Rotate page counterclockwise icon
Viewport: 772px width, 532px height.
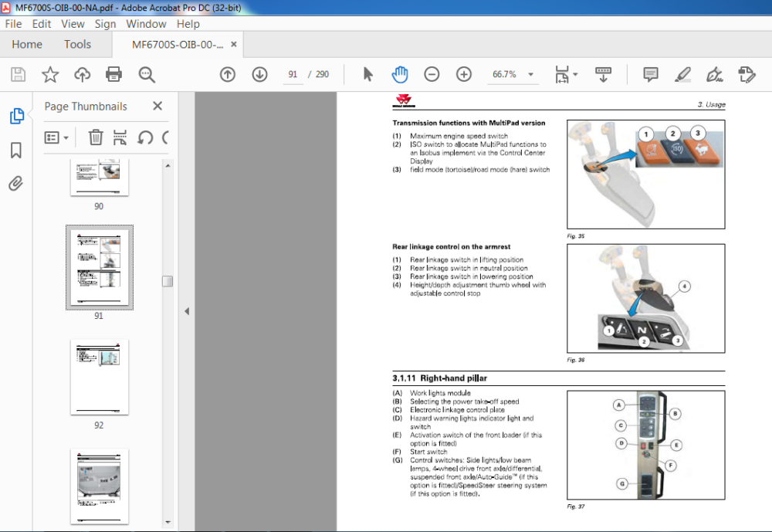[x=145, y=137]
